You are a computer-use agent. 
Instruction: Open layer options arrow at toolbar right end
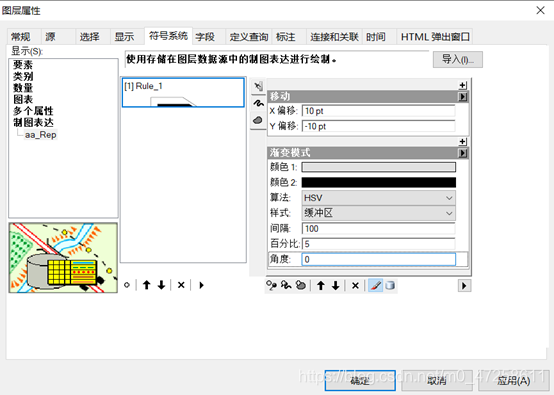pos(464,285)
